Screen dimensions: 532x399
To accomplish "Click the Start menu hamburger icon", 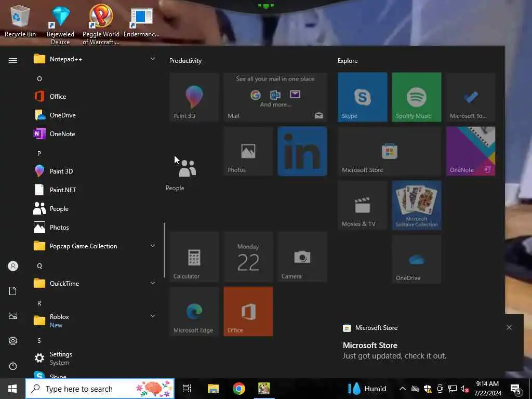I will tap(13, 60).
